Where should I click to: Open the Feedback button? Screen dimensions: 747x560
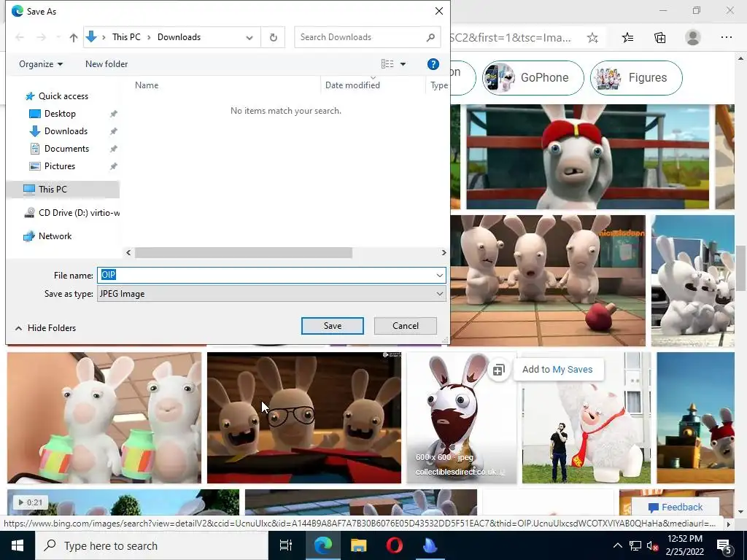675,507
